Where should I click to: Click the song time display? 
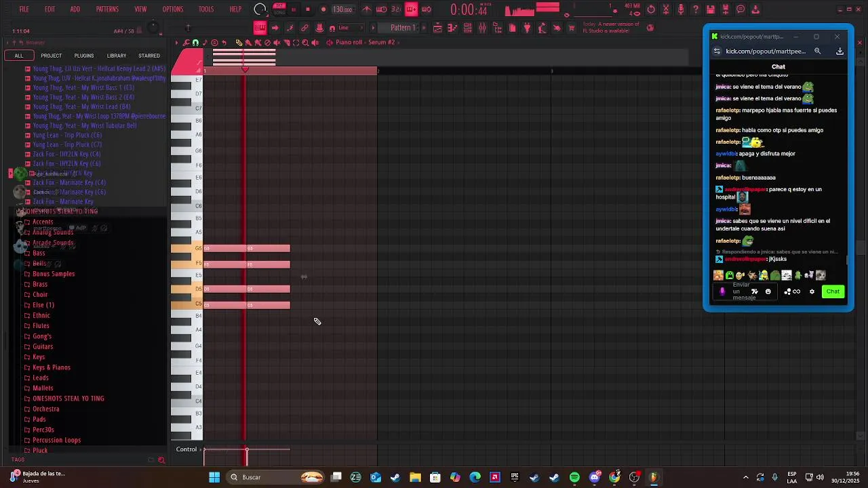click(469, 9)
